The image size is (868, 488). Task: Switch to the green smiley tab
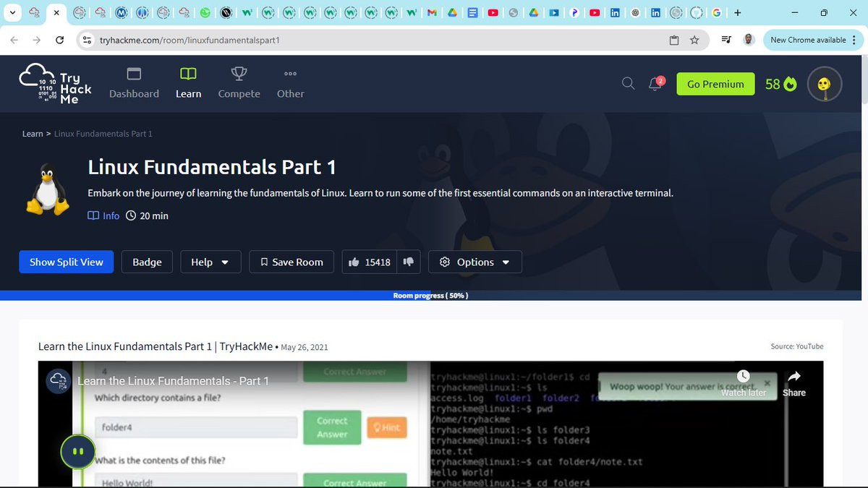[205, 12]
